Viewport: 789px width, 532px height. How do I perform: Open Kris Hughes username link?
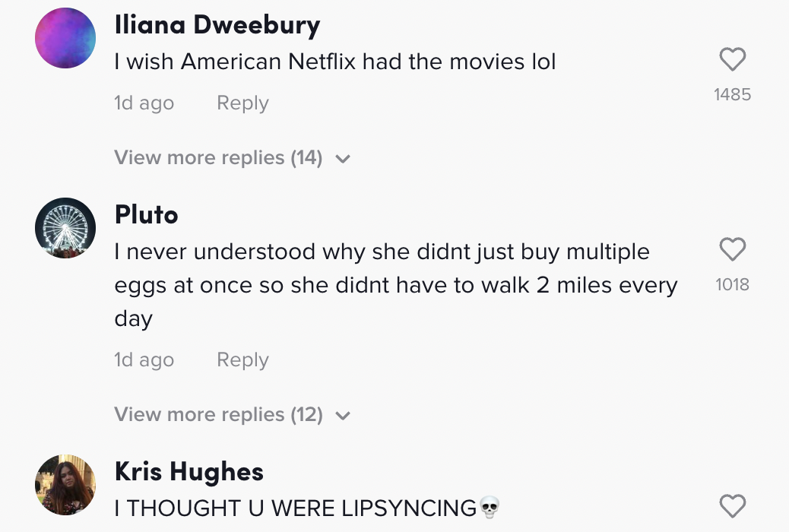(x=189, y=472)
